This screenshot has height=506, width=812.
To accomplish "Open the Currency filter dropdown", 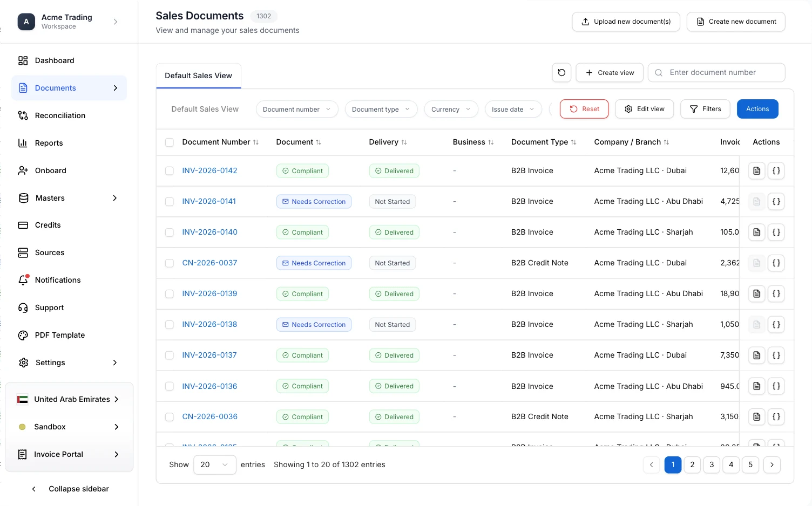I will [451, 110].
